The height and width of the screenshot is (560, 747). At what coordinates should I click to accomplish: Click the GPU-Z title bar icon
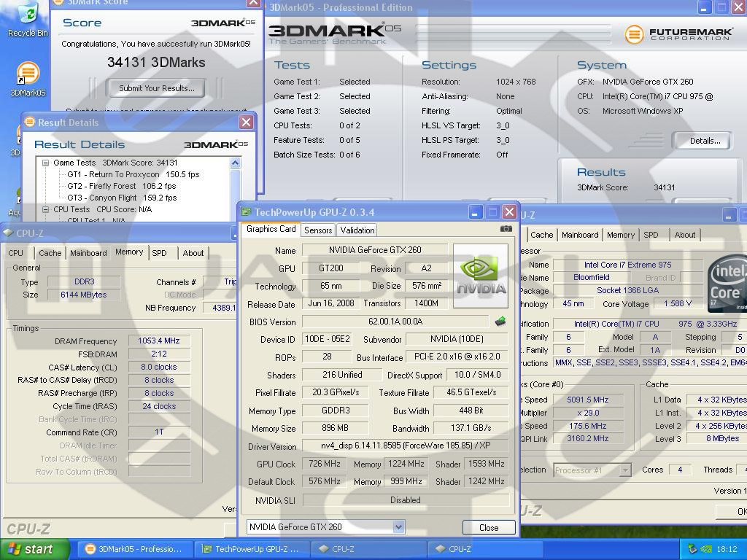click(246, 212)
